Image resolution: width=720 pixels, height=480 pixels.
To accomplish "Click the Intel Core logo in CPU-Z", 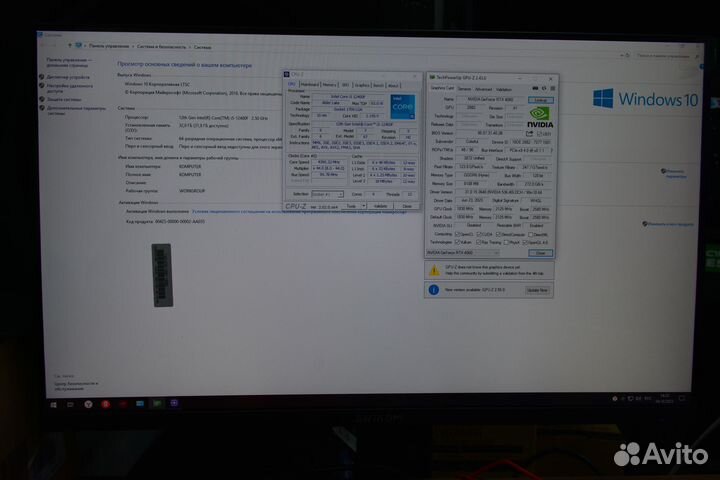I will point(402,107).
